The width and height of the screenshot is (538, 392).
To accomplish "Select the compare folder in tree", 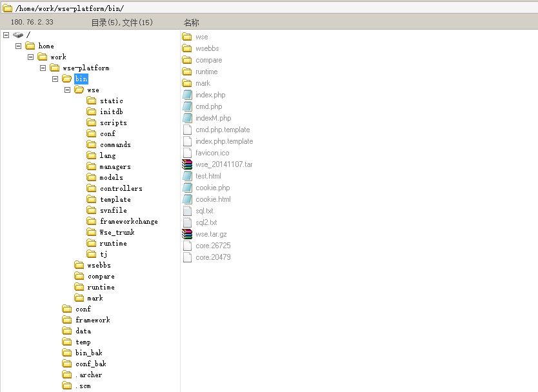I will click(101, 277).
